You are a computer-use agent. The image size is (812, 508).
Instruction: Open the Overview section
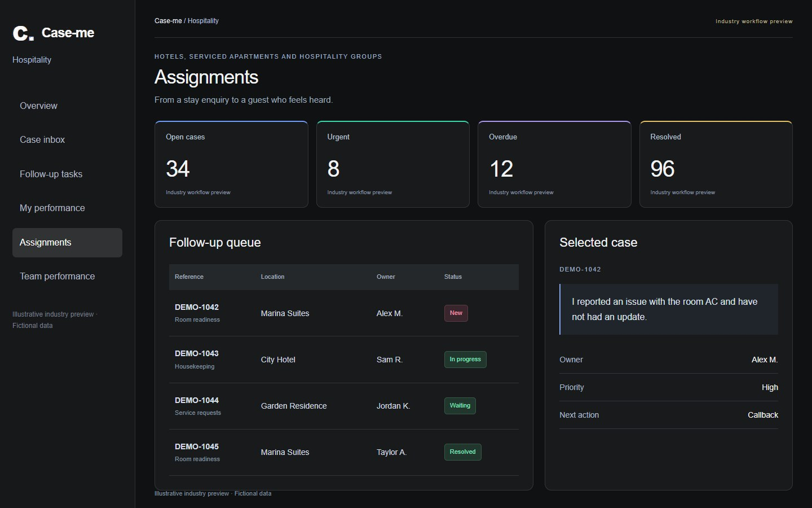[67, 106]
